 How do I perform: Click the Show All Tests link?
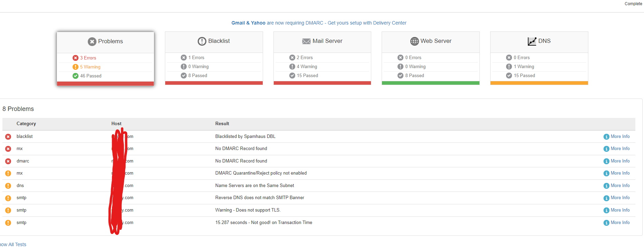click(x=13, y=244)
